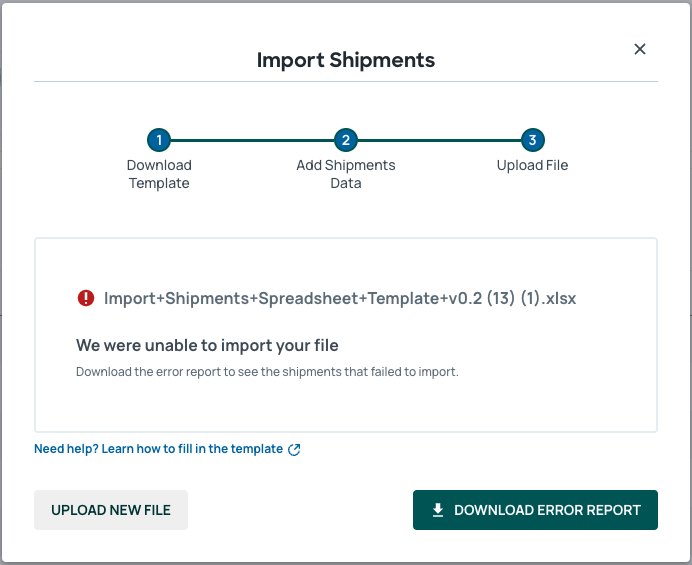Close the Import Shipments dialog
Viewport: 692px width, 565px height.
pyautogui.click(x=639, y=49)
